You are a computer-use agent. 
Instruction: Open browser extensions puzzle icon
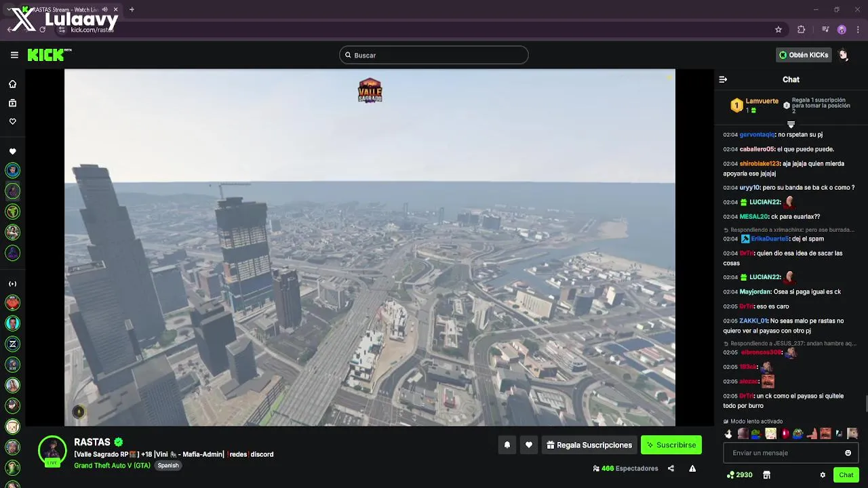point(801,30)
